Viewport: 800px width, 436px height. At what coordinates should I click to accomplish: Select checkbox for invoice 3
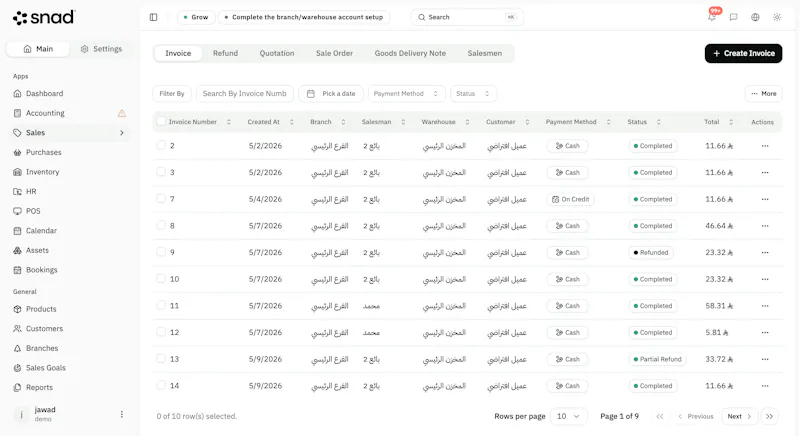161,172
